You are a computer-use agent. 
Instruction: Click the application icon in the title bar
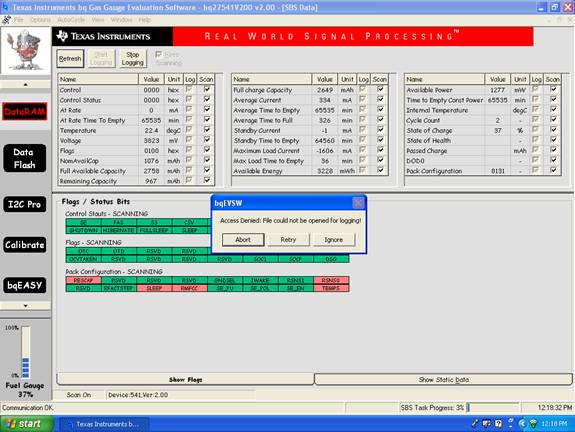5,7
